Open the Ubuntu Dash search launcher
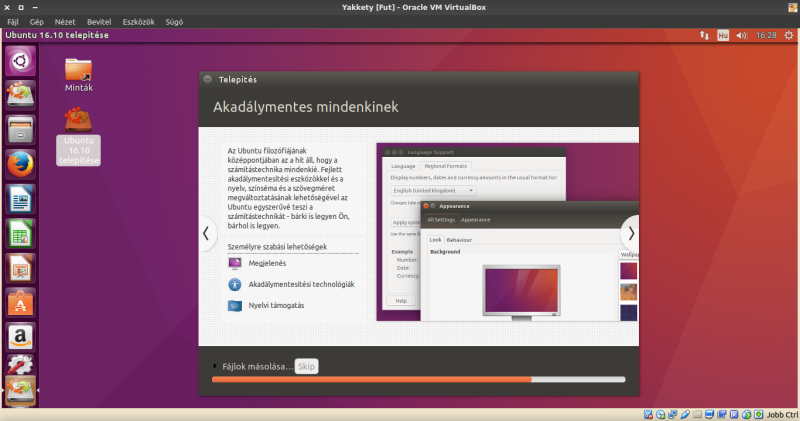 [x=21, y=62]
